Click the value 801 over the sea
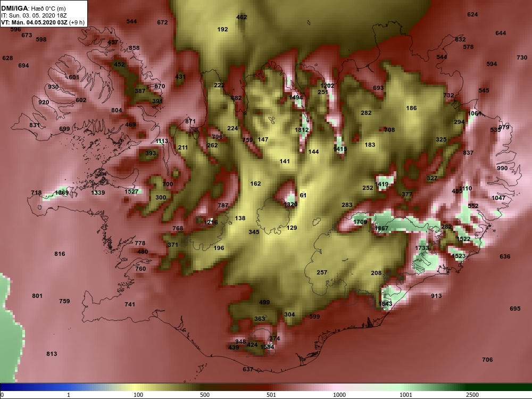Screen dimensions: 532x399 click(37, 296)
